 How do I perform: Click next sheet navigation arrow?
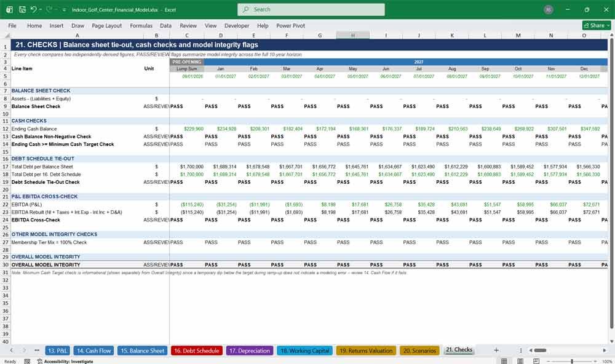click(x=24, y=350)
